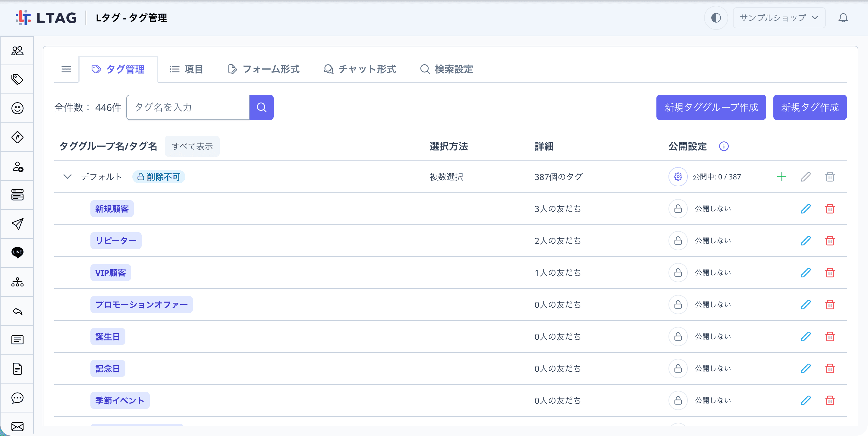Click the chat bubble sidebar icon
The height and width of the screenshot is (436, 868).
(17, 398)
